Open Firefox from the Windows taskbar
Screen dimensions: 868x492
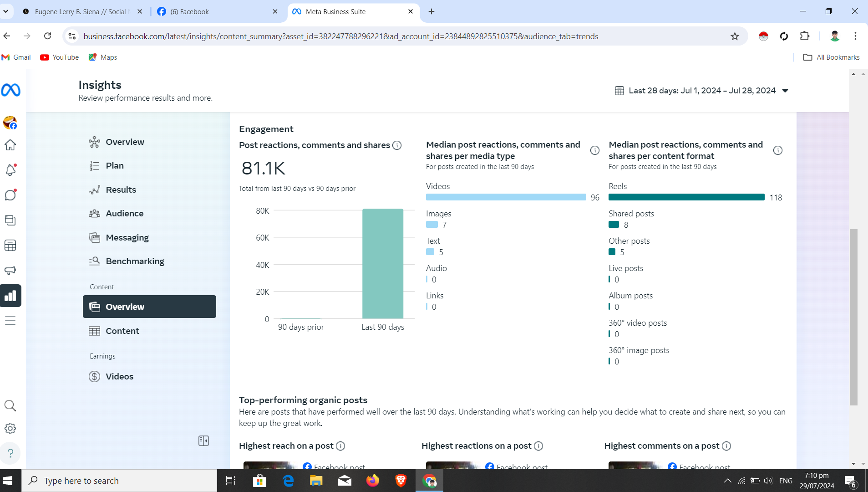[x=372, y=481]
